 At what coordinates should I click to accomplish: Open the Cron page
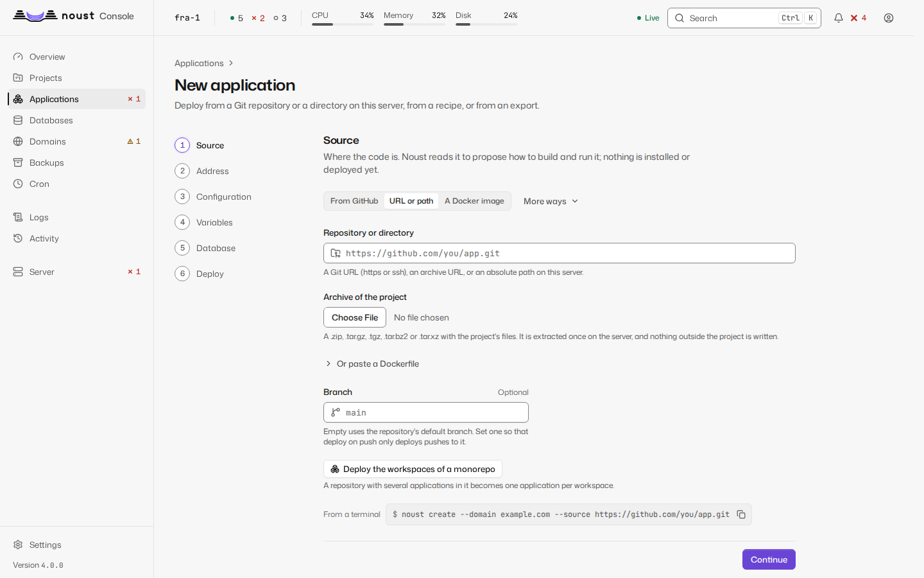[76, 184]
